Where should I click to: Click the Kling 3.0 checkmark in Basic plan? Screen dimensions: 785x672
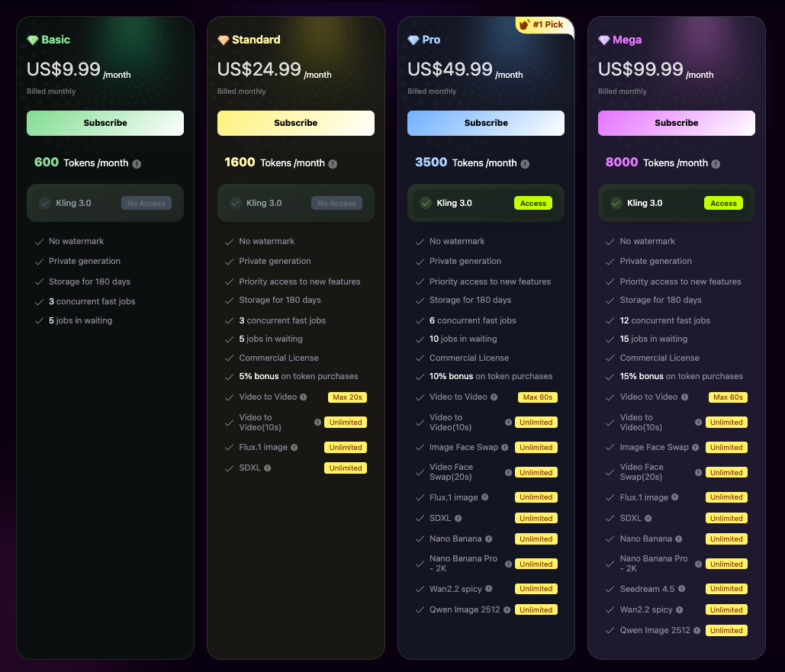(45, 203)
